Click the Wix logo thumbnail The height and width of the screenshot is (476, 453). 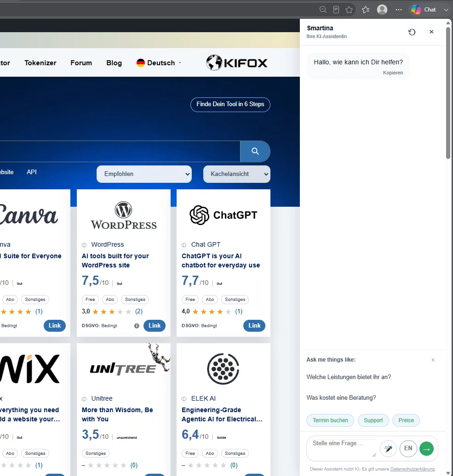[29, 369]
